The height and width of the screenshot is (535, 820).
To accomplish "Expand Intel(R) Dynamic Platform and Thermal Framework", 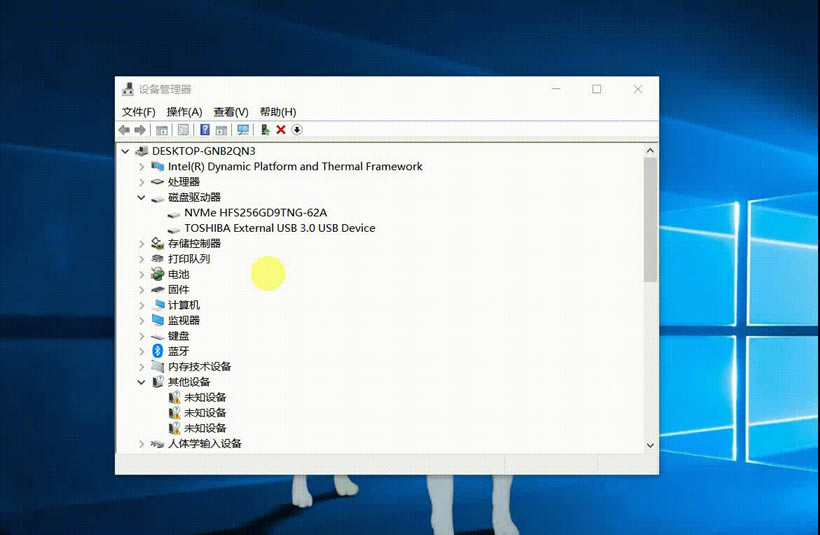I will click(141, 167).
